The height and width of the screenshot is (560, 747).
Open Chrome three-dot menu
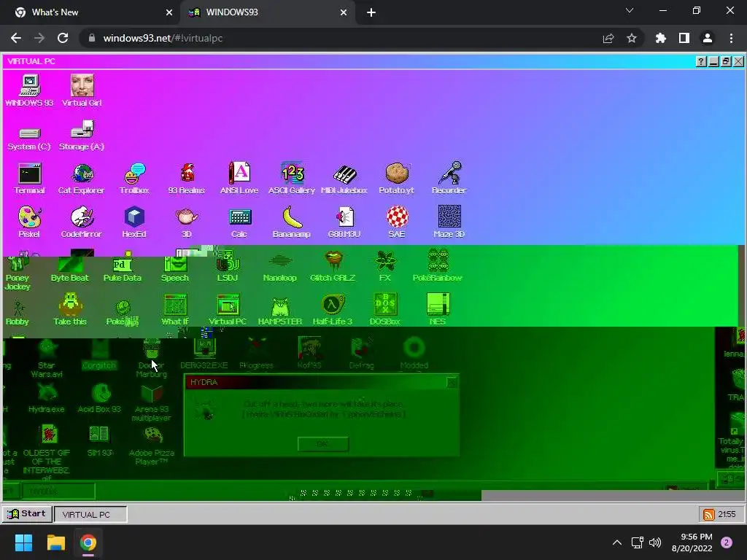[731, 38]
